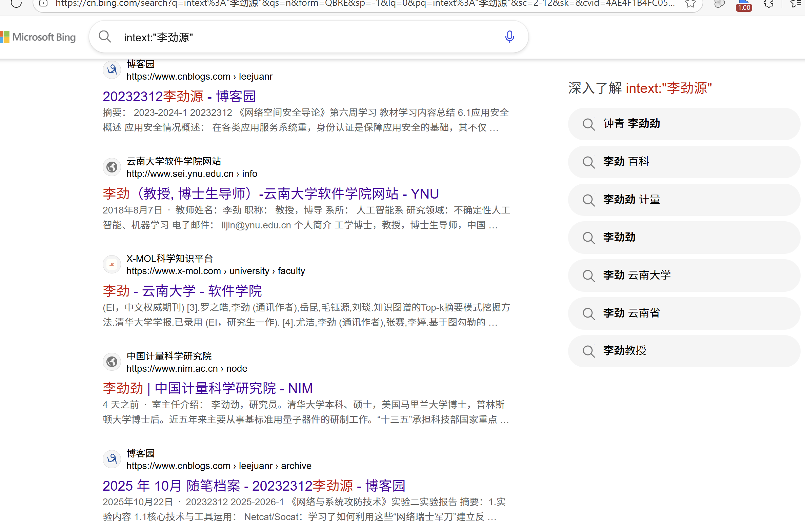
Task: Click the favorites star icon in address bar
Action: point(690,4)
